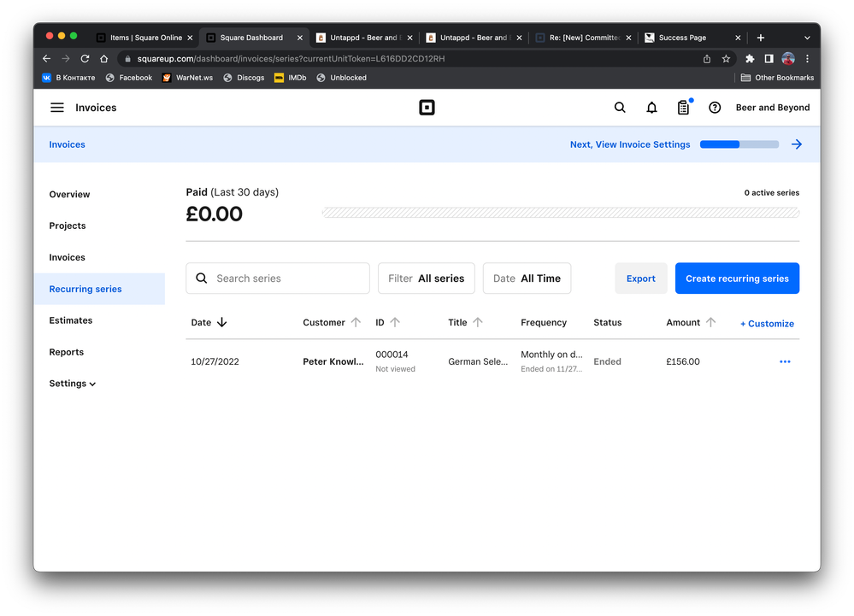Screen dimensions: 854x616
Task: Open the Filter All series dropdown
Action: (x=426, y=279)
